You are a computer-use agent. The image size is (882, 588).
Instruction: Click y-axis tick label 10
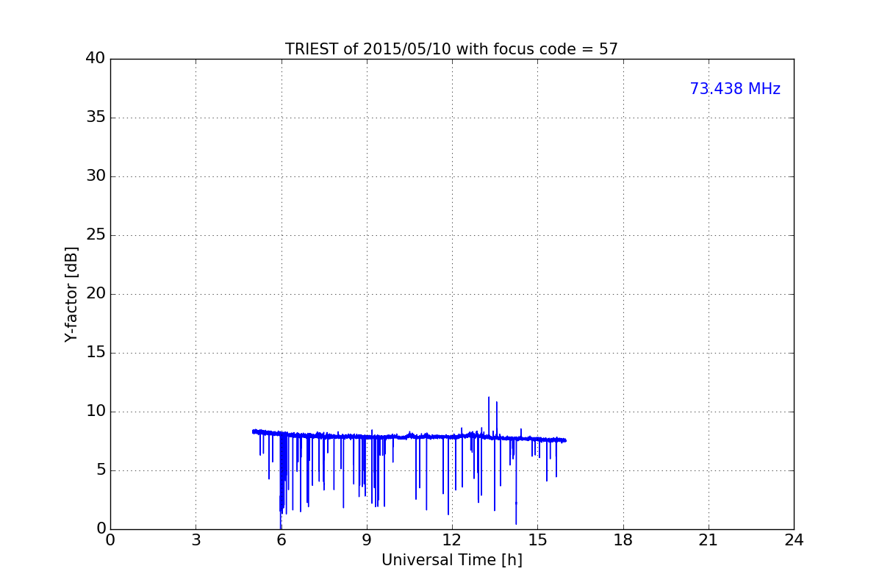point(96,412)
